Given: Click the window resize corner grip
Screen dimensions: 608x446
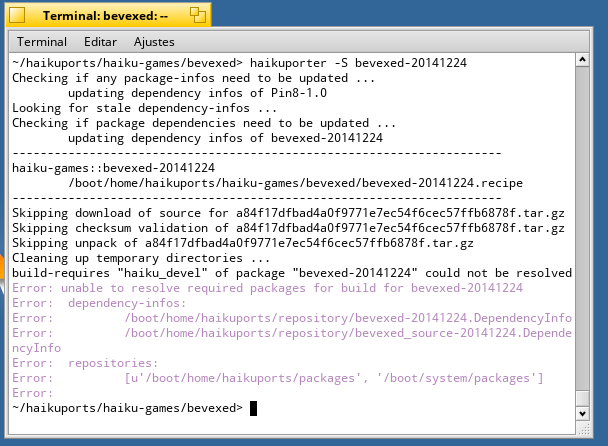Looking at the screenshot, I should click(x=584, y=429).
